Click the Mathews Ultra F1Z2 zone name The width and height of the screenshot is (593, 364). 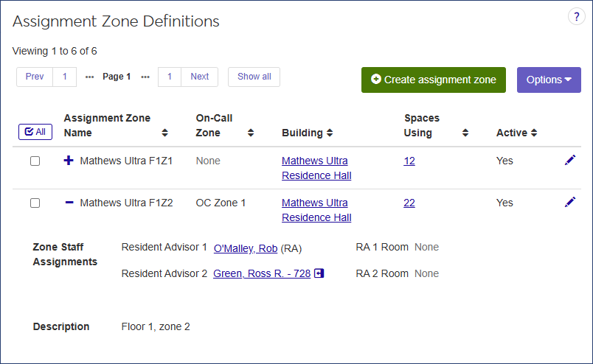[x=126, y=203]
